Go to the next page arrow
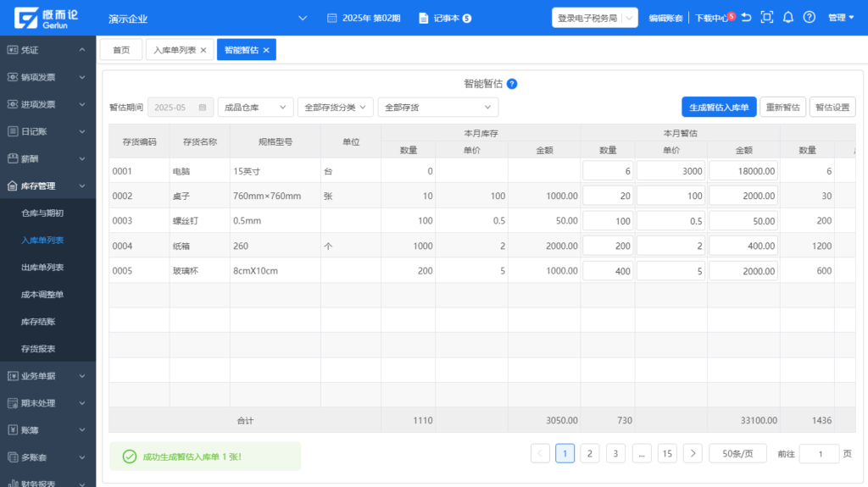The height and width of the screenshot is (487, 868). (x=693, y=454)
